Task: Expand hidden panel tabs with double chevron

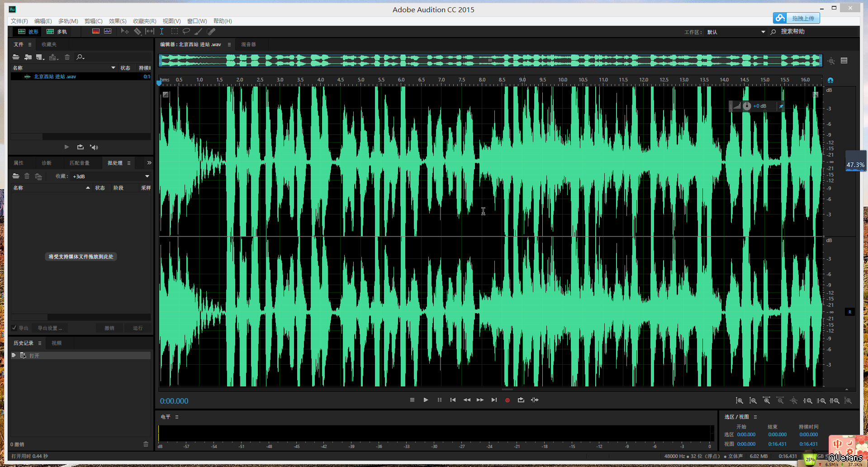Action: tap(149, 163)
